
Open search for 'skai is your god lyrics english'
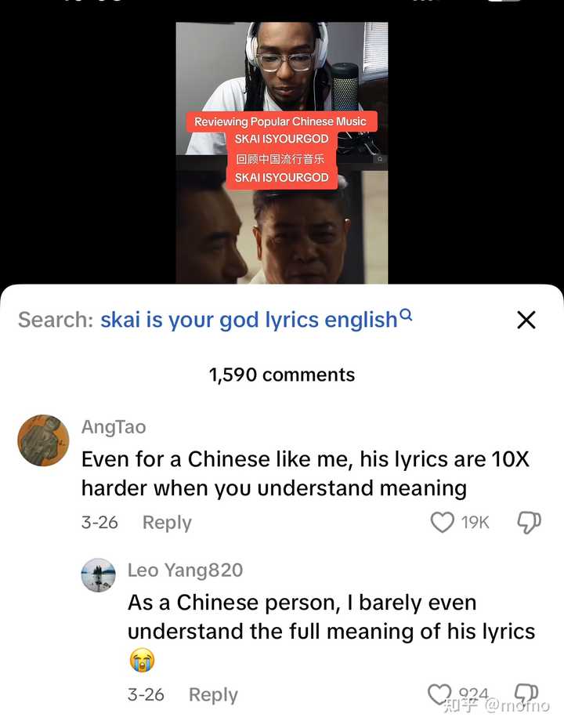249,320
